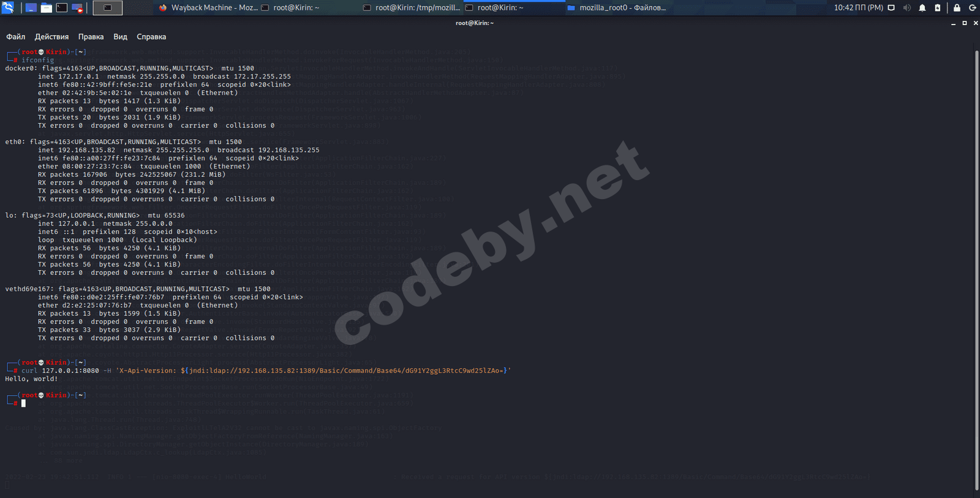Switch to first root@Kirin: ~ taskbar window
Screen dimensions: 980x498
(x=309, y=8)
